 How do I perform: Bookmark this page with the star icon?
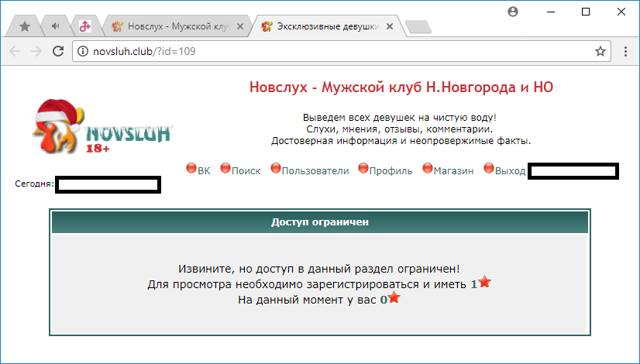600,51
